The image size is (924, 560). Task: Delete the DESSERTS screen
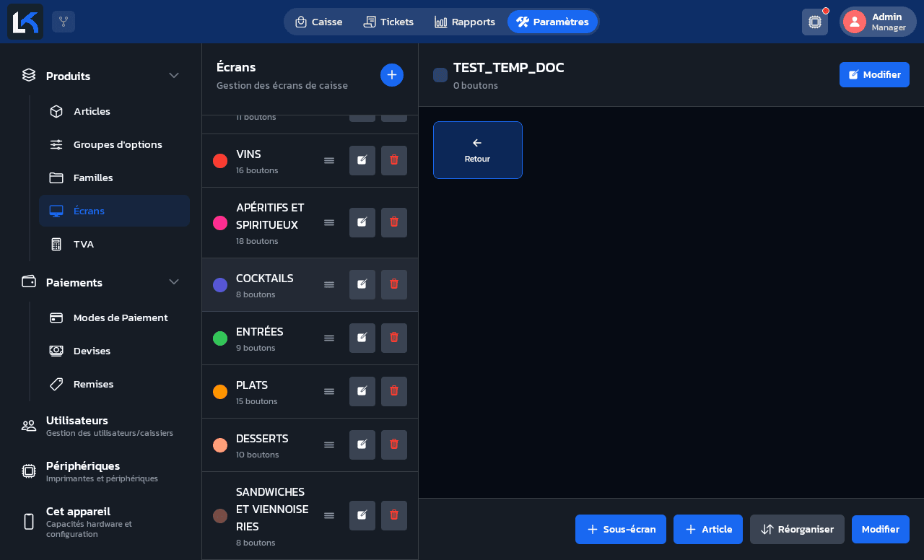(x=394, y=445)
